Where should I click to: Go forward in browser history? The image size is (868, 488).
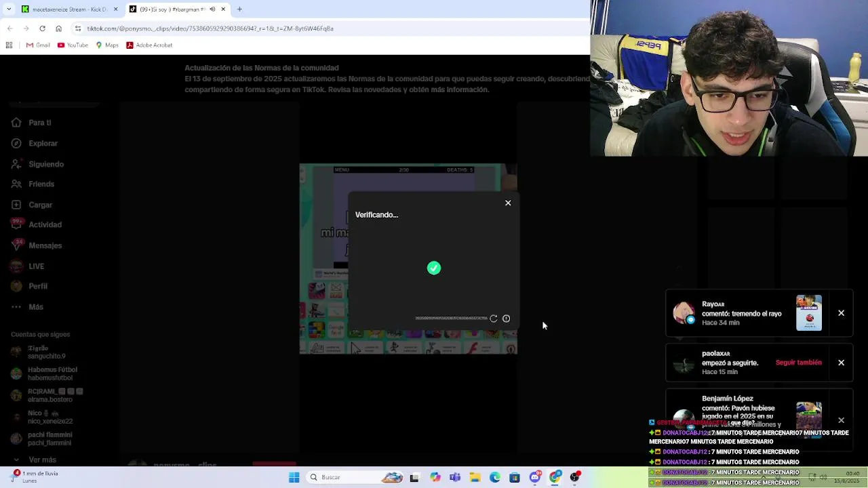click(26, 28)
